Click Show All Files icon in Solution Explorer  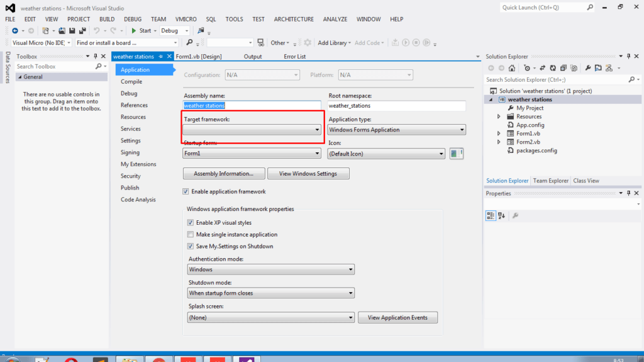click(574, 68)
